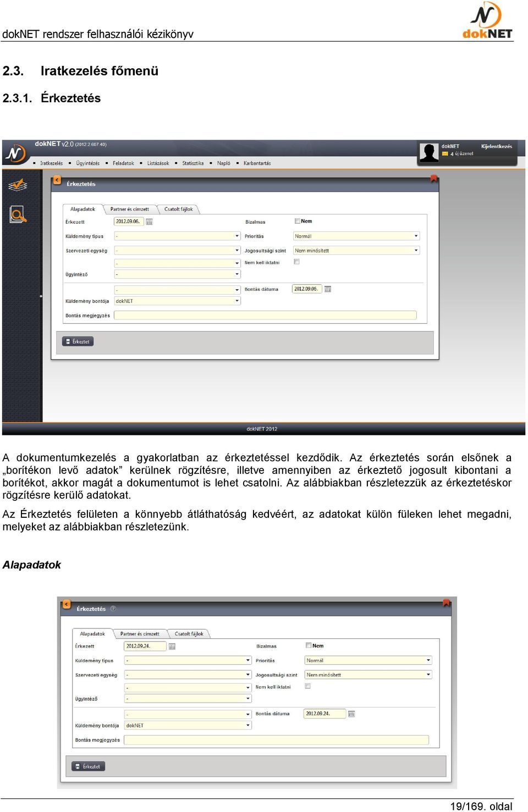
Task: Click the envelope icon beside 4 új üzenet
Action: tap(445, 154)
